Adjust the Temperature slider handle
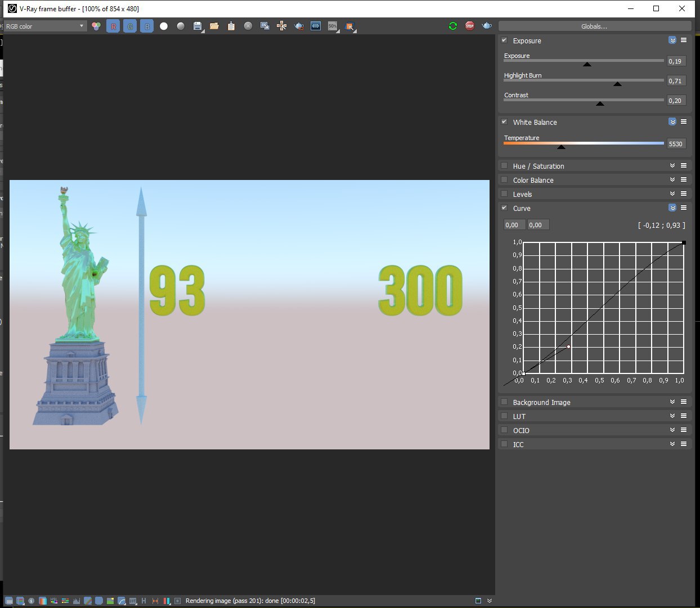The image size is (700, 608). [x=561, y=147]
